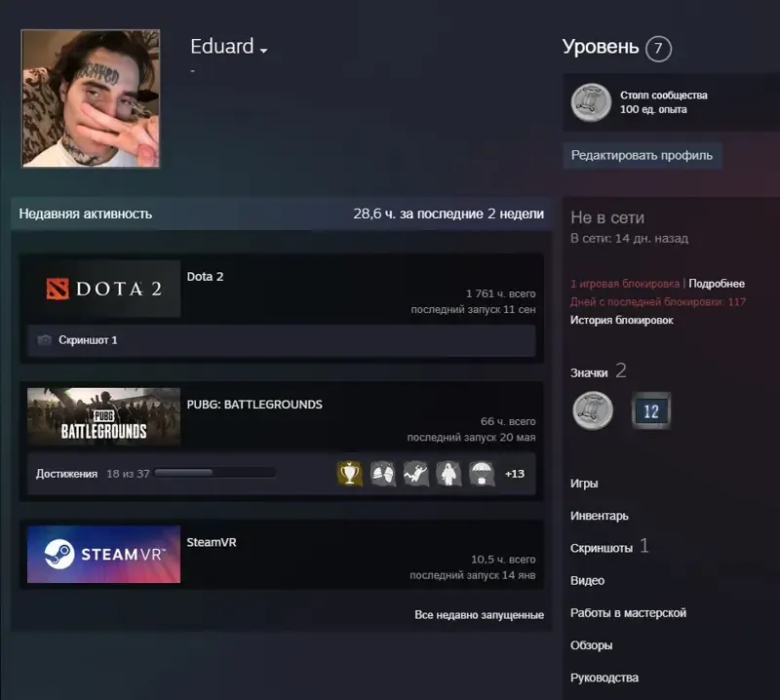This screenshot has width=780, height=700.
Task: Expand the dropdown arrow next to Eduard
Action: tap(263, 51)
